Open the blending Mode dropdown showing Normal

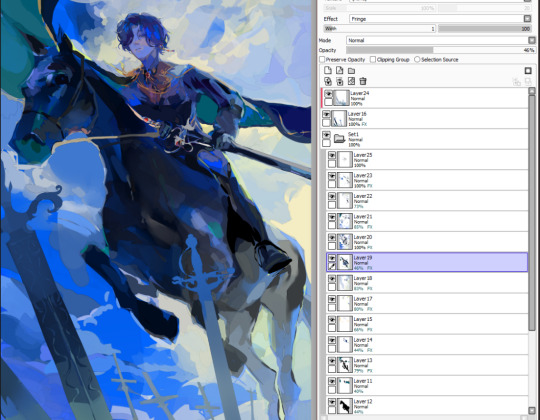coord(441,40)
